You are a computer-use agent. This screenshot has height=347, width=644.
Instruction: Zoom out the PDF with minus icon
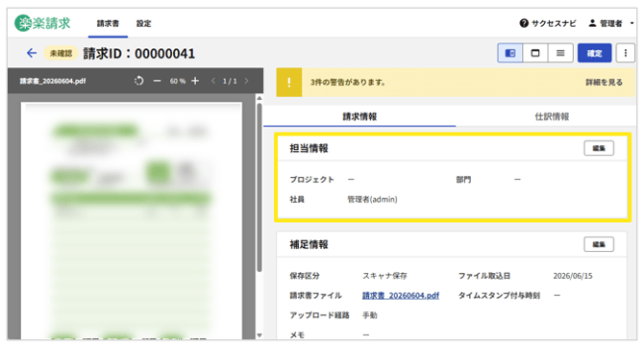tap(157, 81)
